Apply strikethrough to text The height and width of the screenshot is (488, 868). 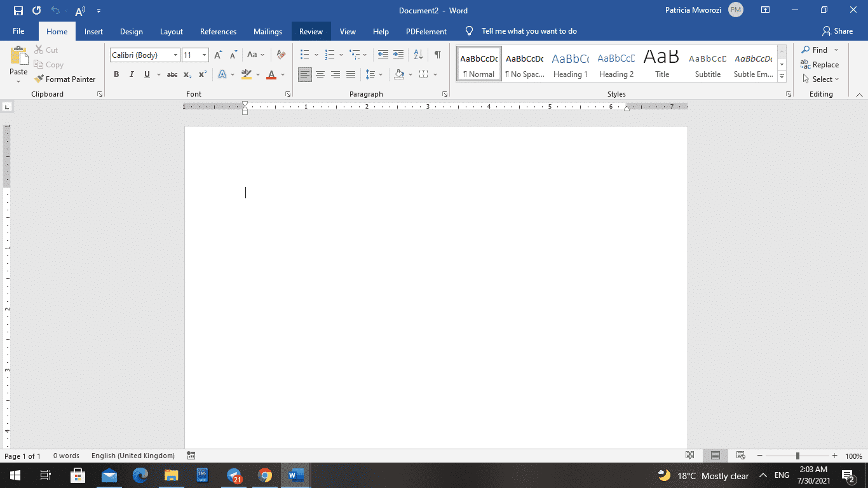172,74
